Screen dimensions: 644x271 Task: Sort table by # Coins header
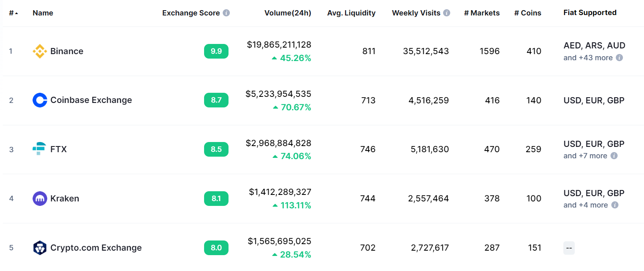tap(528, 13)
